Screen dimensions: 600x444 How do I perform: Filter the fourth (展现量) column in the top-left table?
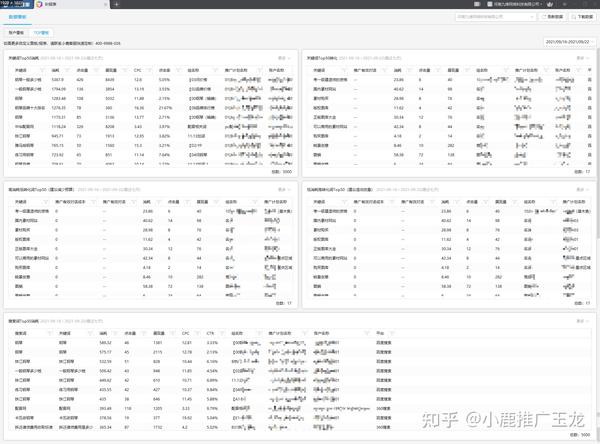click(x=125, y=70)
